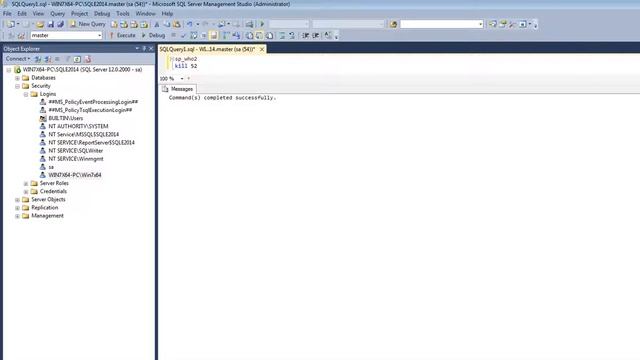Click the find combo box in toolbar
Image resolution: width=640 pixels, height=360 pixels.
coord(441,24)
